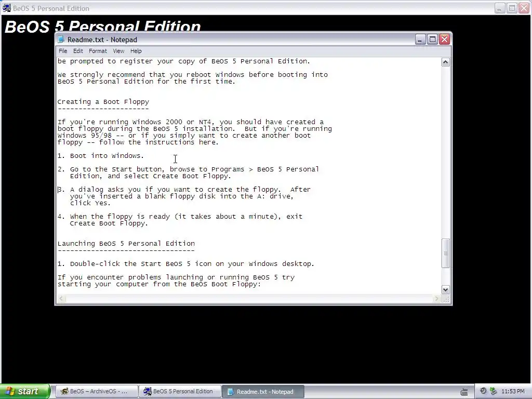Open the Edit menu in Notepad
Image resolution: width=532 pixels, height=399 pixels.
pos(78,51)
